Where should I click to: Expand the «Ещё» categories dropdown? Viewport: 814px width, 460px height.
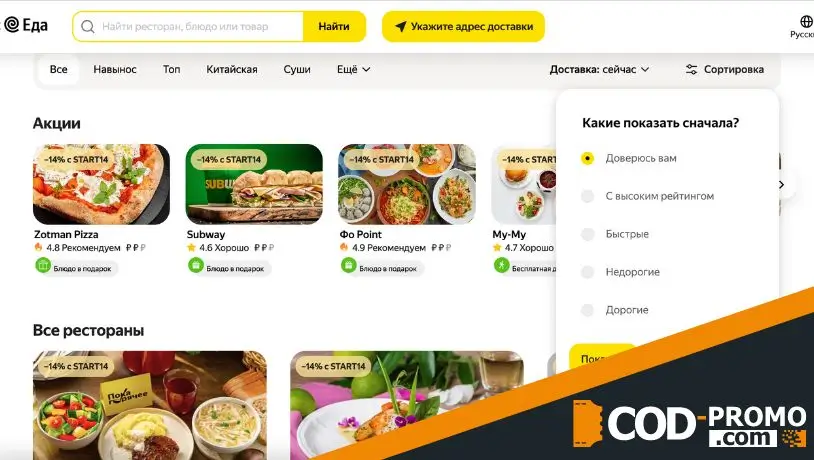(354, 69)
